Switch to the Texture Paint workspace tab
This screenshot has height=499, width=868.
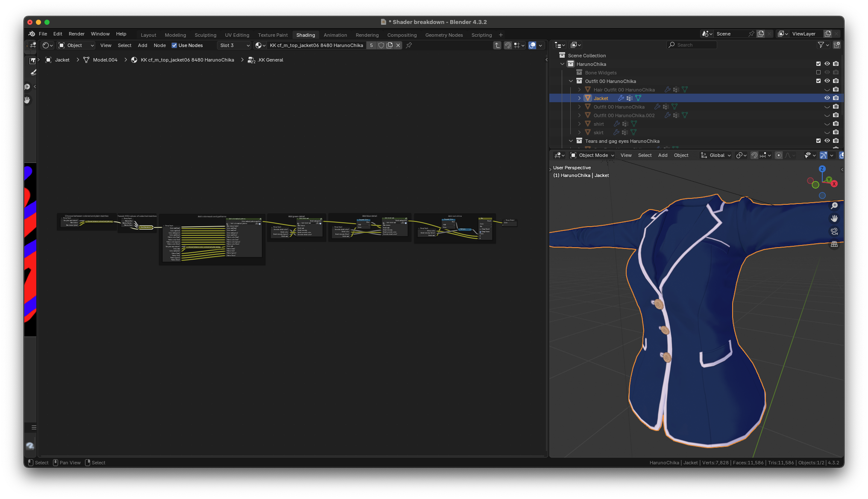pos(273,35)
